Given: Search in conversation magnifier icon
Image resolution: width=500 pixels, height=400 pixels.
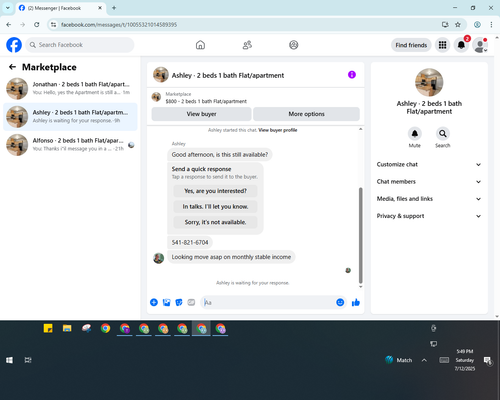Looking at the screenshot, I should [x=443, y=134].
